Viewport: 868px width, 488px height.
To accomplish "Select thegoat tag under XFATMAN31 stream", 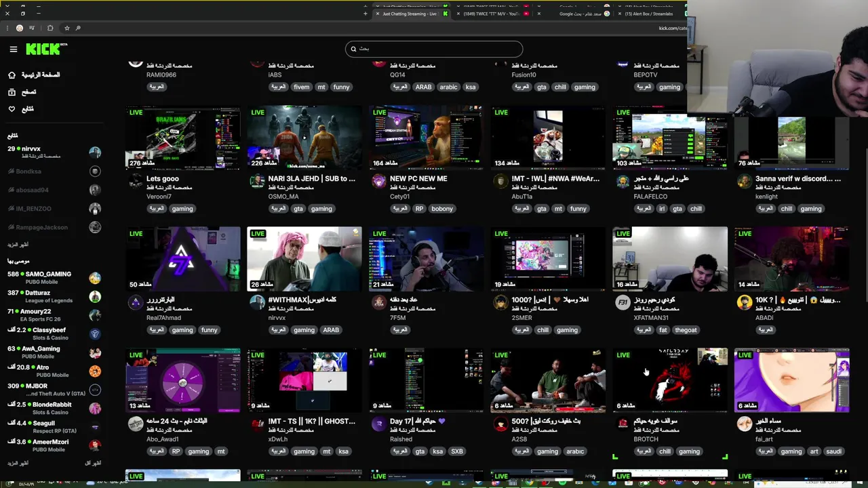I will tap(686, 330).
